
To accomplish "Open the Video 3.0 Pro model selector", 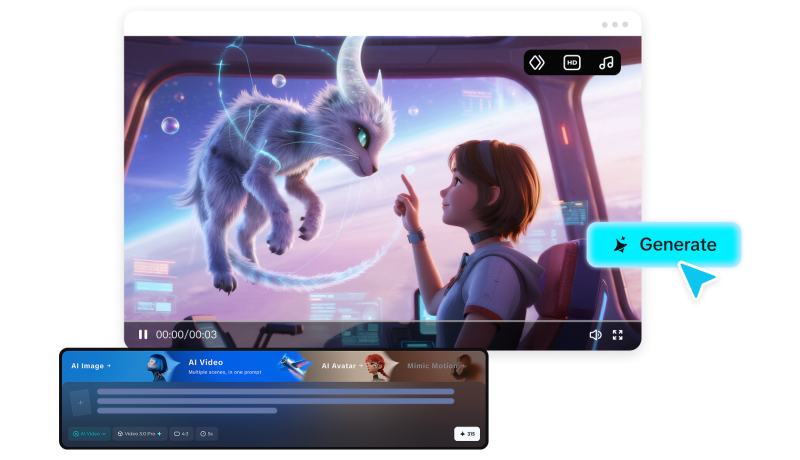I will coord(138,434).
